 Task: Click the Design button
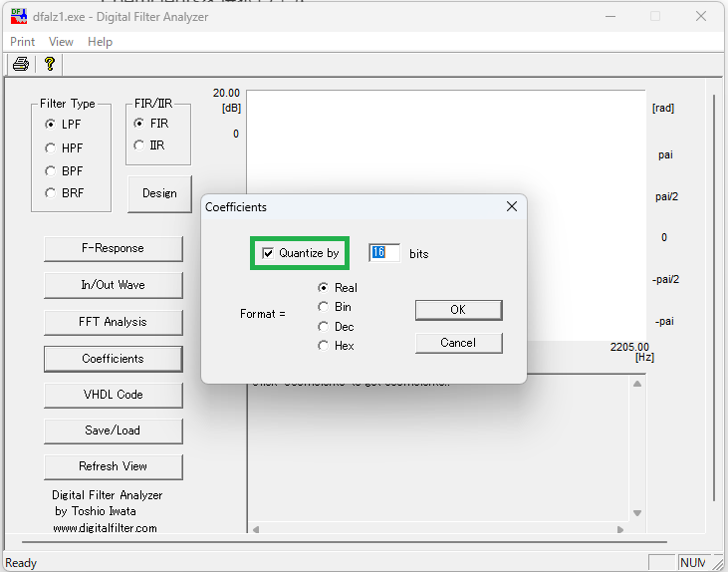pyautogui.click(x=159, y=193)
